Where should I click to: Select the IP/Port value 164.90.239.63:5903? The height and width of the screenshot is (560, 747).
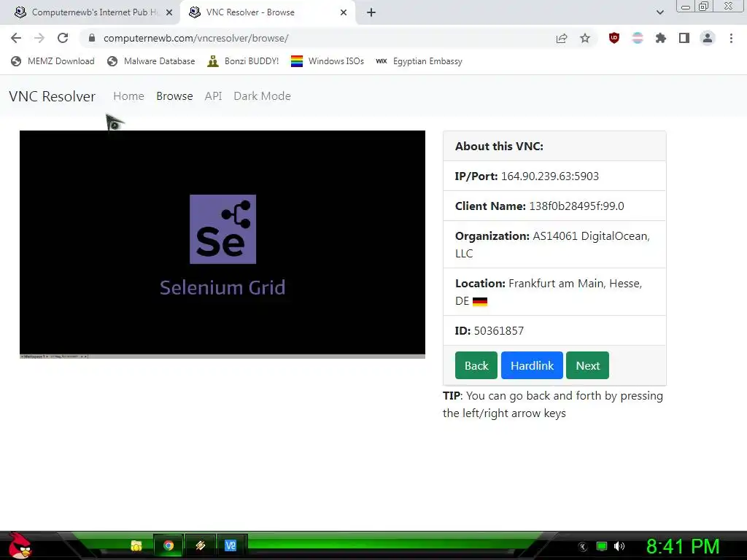pyautogui.click(x=550, y=176)
